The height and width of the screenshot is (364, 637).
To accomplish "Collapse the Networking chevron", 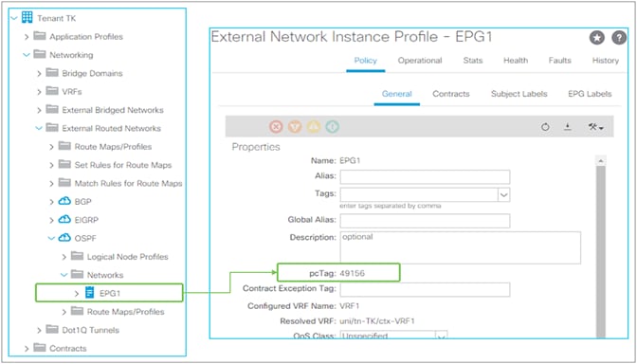I will click(27, 55).
